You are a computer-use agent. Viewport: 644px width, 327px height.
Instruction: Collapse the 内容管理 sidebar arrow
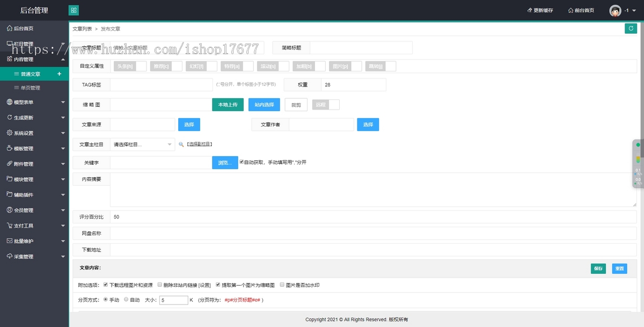pyautogui.click(x=63, y=59)
